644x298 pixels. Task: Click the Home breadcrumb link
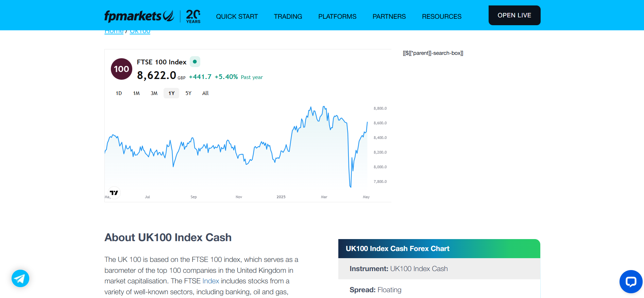coord(114,31)
